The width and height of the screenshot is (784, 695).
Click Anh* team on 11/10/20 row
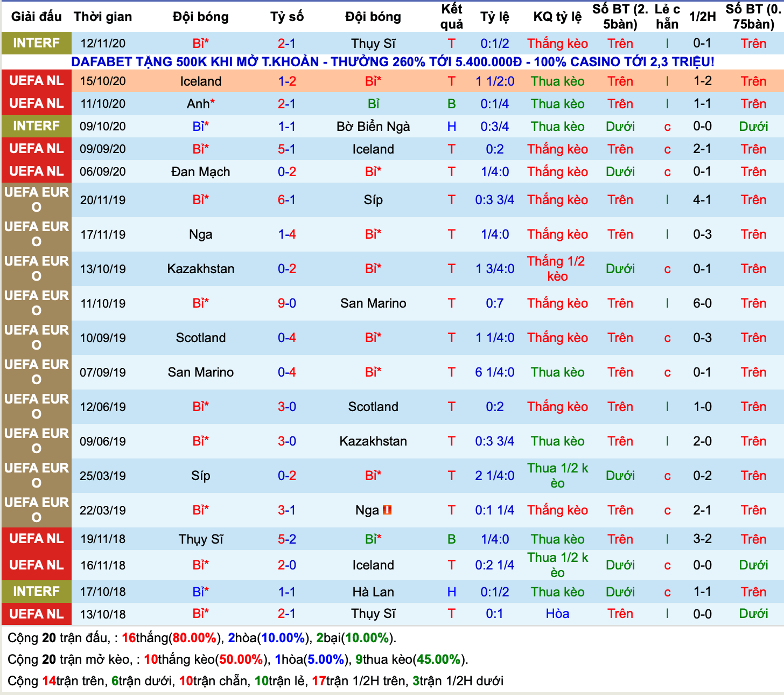pos(200,104)
